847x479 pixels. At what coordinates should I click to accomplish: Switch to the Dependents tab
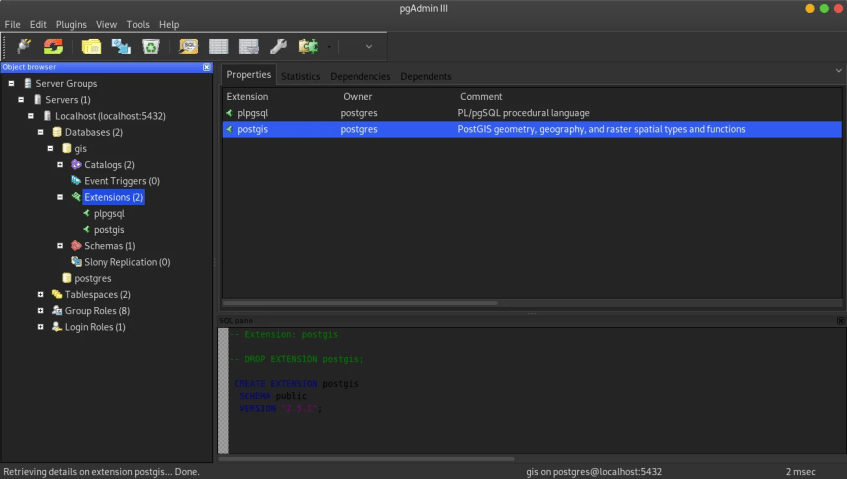[x=426, y=76]
